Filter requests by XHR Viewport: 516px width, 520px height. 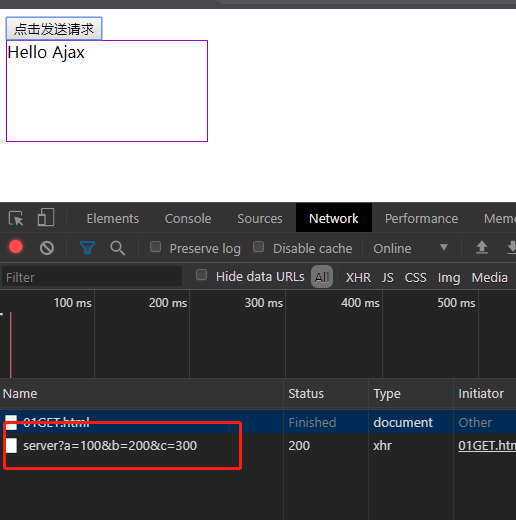[x=358, y=277]
